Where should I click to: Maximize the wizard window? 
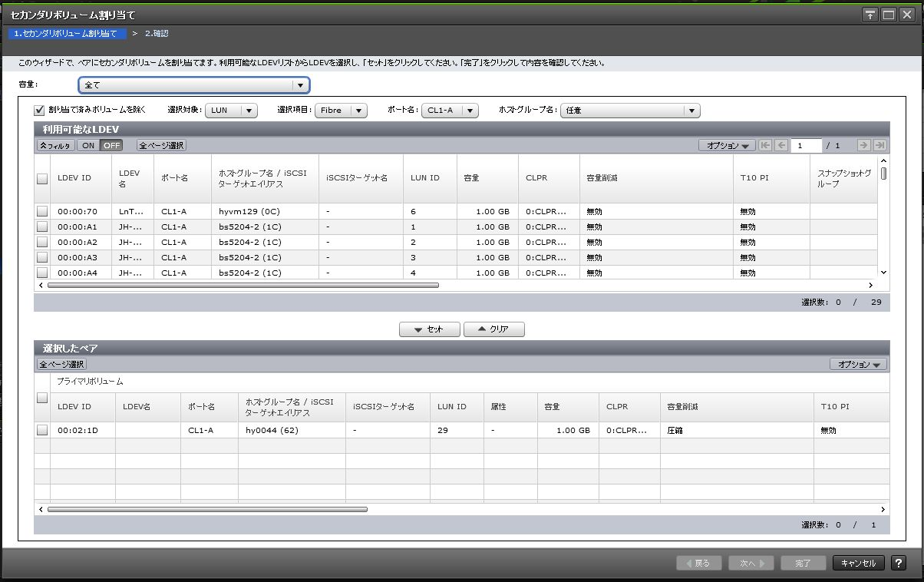pyautogui.click(x=889, y=15)
